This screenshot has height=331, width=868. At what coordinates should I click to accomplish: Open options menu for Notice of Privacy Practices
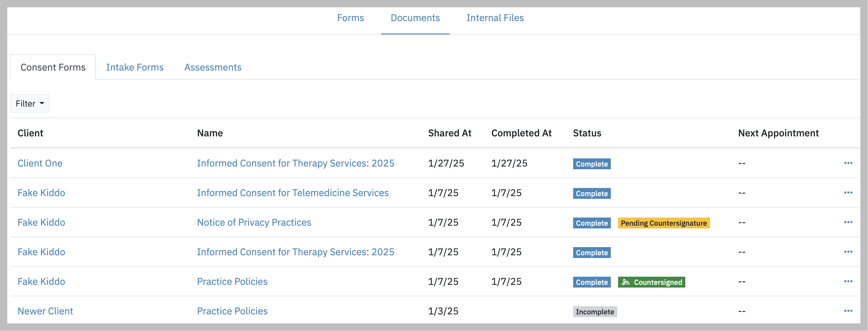848,222
